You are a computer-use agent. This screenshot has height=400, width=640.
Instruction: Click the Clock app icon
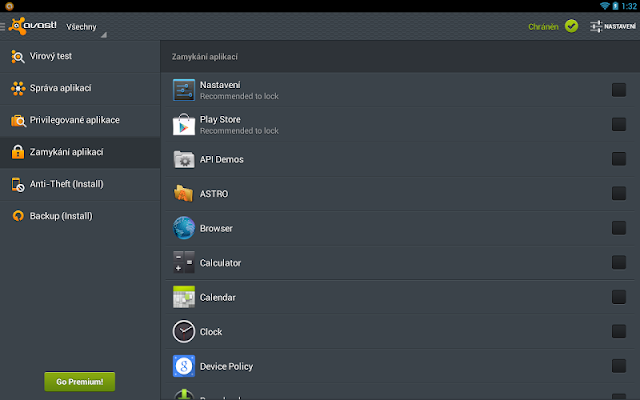coord(184,331)
